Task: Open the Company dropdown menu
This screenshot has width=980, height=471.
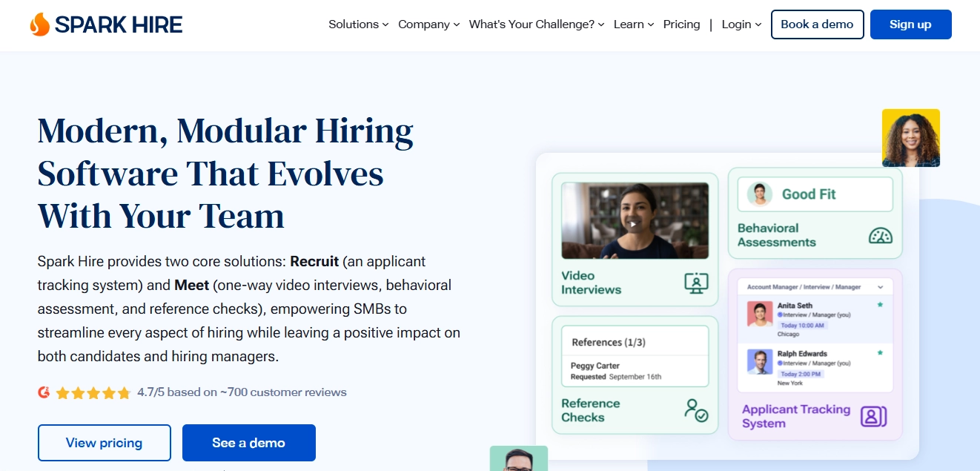Action: click(x=429, y=24)
